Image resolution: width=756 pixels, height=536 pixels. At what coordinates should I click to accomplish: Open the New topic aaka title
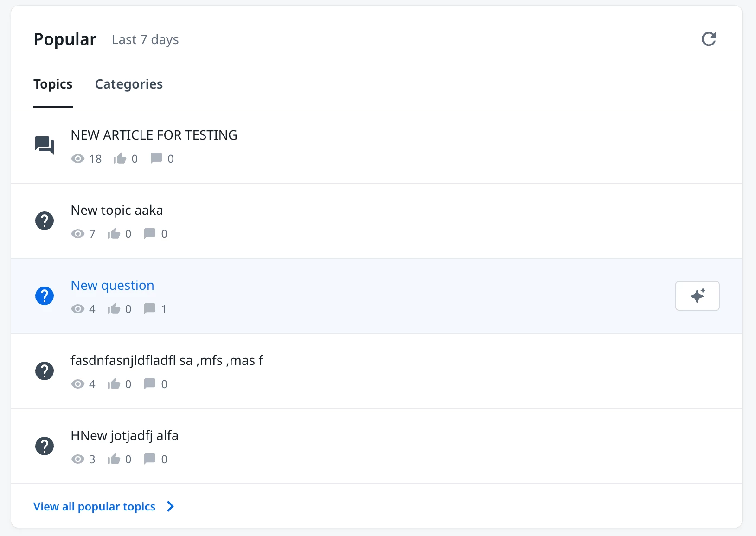(x=117, y=210)
